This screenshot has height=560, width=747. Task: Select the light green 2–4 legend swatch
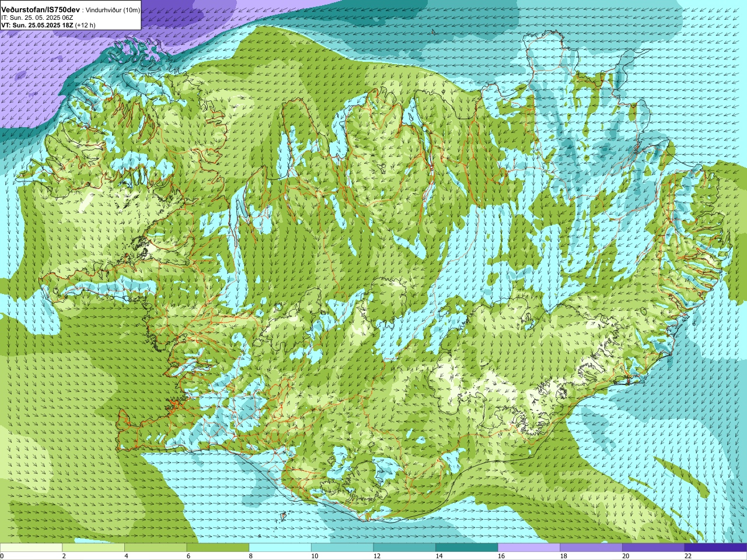[93, 548]
